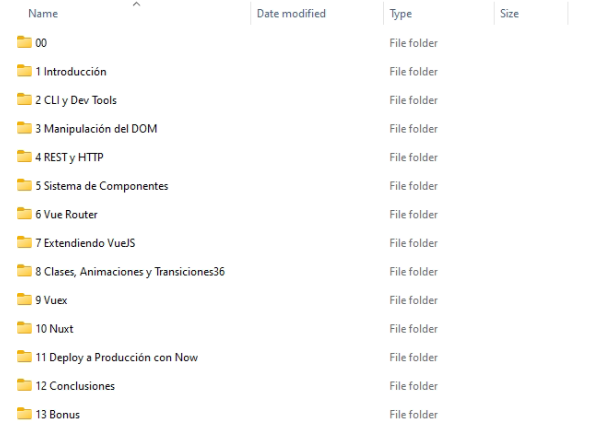The width and height of the screenshot is (607, 433).
Task: Select the 7 Extendiendo VueJS folder icon
Action: 24,243
